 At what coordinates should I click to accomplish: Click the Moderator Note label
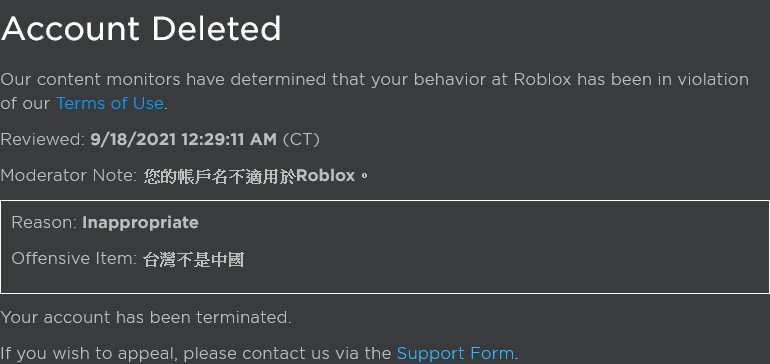point(69,175)
